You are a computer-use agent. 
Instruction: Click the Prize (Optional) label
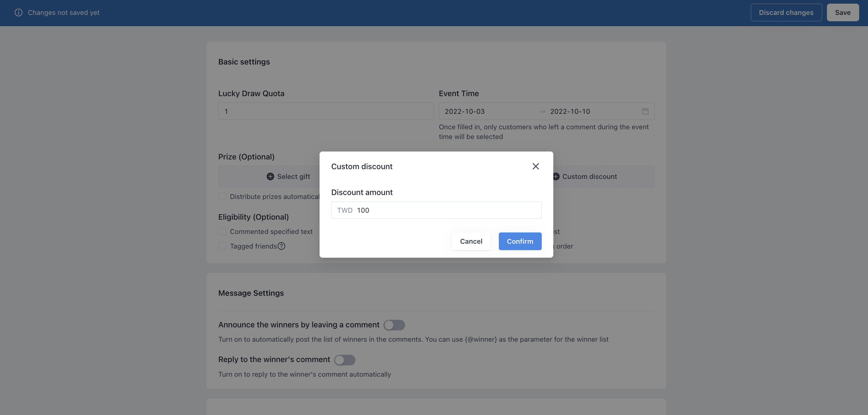tap(246, 157)
